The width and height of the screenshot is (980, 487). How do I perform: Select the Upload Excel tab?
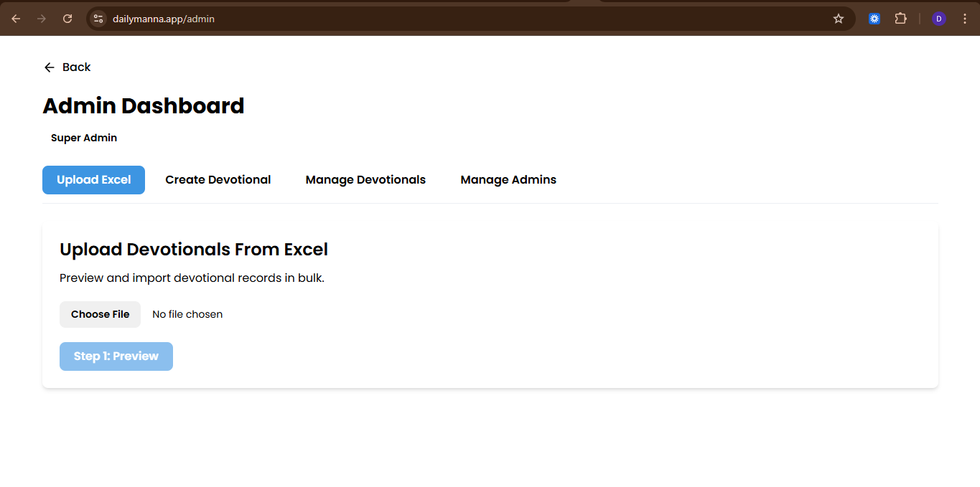pos(93,180)
